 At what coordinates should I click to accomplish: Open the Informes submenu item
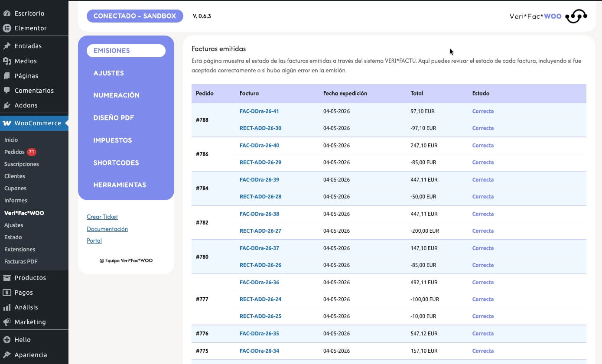click(x=16, y=201)
